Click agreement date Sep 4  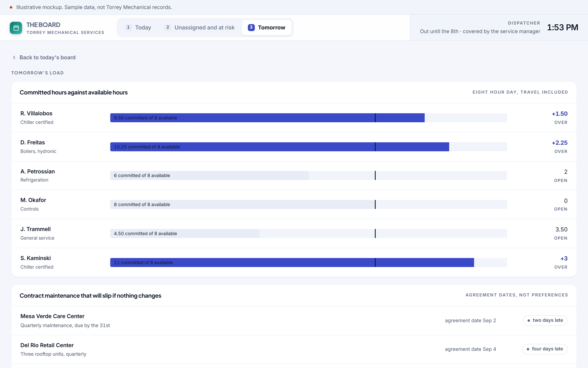coord(470,349)
